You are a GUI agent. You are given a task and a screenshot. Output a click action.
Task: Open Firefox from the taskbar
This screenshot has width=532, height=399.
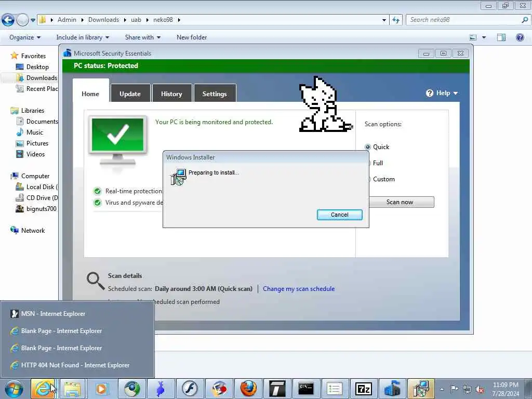(x=248, y=389)
